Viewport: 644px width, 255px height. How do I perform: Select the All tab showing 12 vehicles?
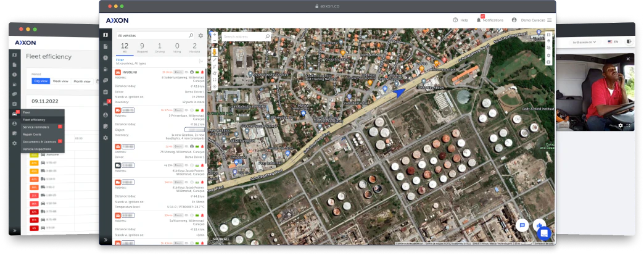click(125, 48)
